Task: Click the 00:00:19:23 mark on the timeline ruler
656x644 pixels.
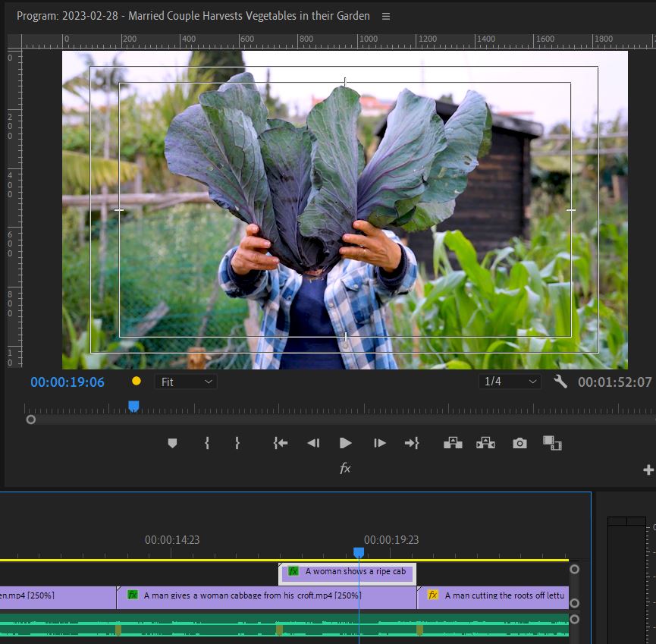Action: click(x=391, y=540)
